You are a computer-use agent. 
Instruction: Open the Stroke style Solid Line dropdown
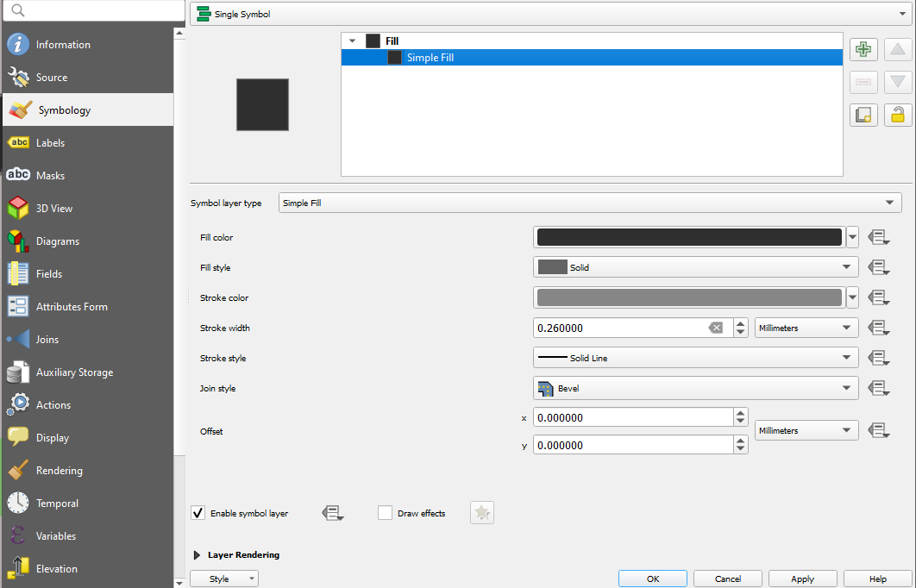[x=696, y=358]
